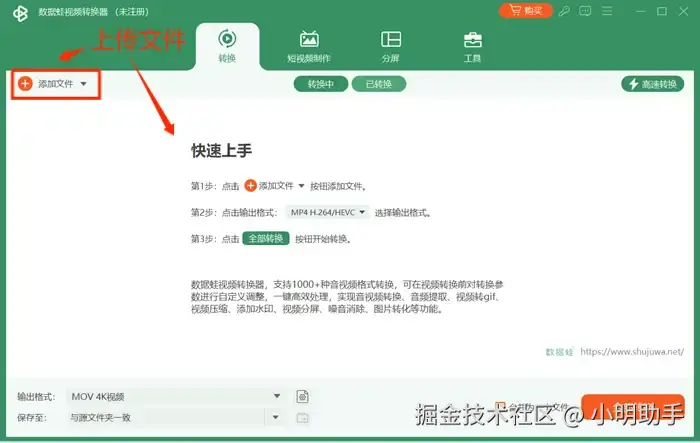Click the 添加文件 plus icon in the toolbar
This screenshot has height=443, width=700.
coord(25,84)
